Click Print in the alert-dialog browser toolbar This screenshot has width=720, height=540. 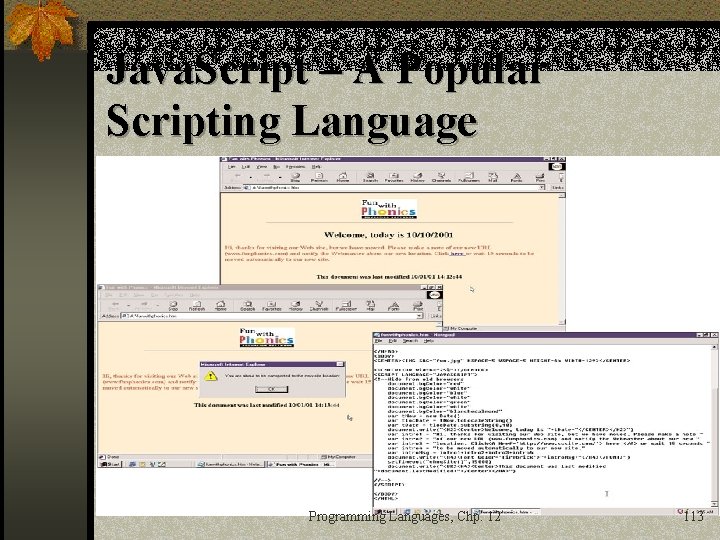[x=417, y=306]
